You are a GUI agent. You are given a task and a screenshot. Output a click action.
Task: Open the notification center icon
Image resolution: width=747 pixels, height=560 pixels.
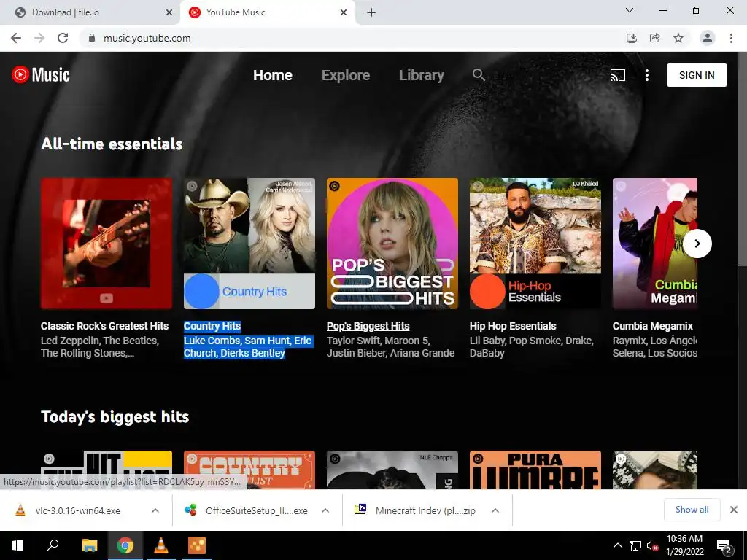[x=724, y=546]
